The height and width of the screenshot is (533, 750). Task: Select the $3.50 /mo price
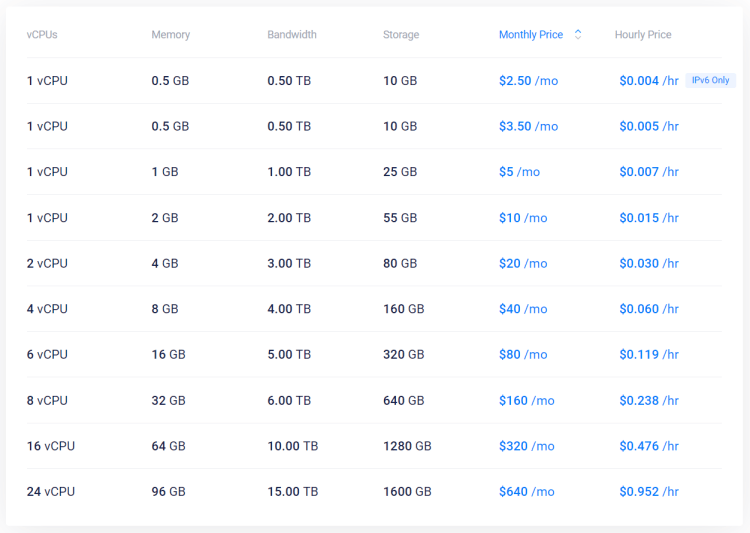[x=529, y=126]
